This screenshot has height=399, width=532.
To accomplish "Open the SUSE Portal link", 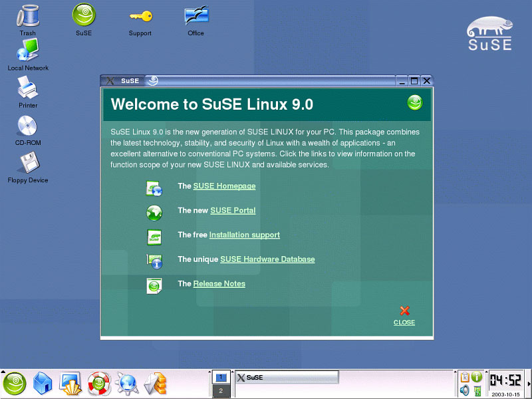I will tap(233, 210).
